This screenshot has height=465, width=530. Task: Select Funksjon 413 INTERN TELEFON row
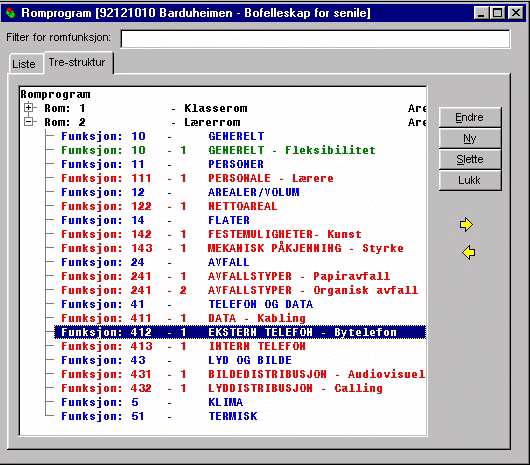pyautogui.click(x=183, y=346)
